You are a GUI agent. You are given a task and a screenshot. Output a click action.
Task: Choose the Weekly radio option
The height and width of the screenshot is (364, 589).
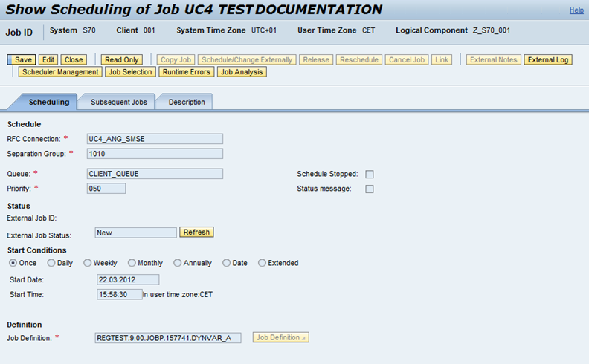tap(88, 263)
